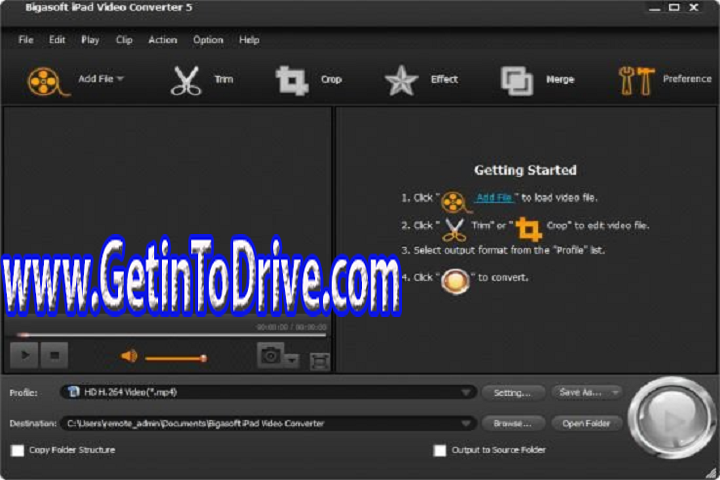Open the Play menu
Image resolution: width=720 pixels, height=480 pixels.
tap(90, 40)
